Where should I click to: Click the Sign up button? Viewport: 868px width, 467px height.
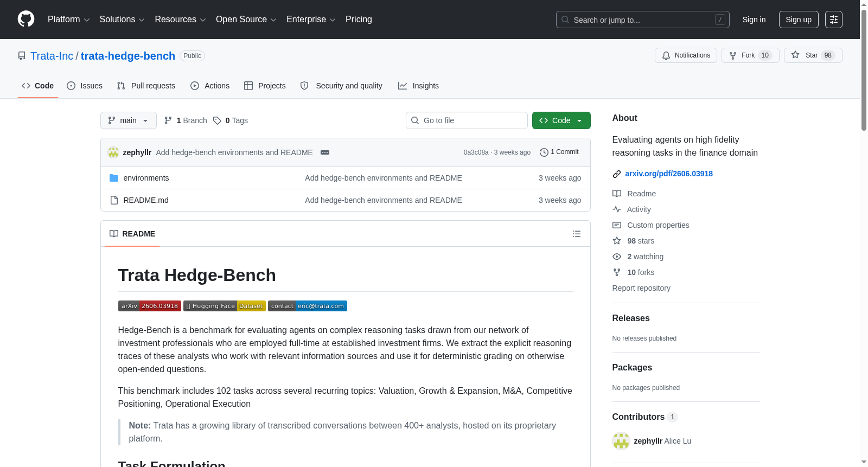click(x=799, y=20)
